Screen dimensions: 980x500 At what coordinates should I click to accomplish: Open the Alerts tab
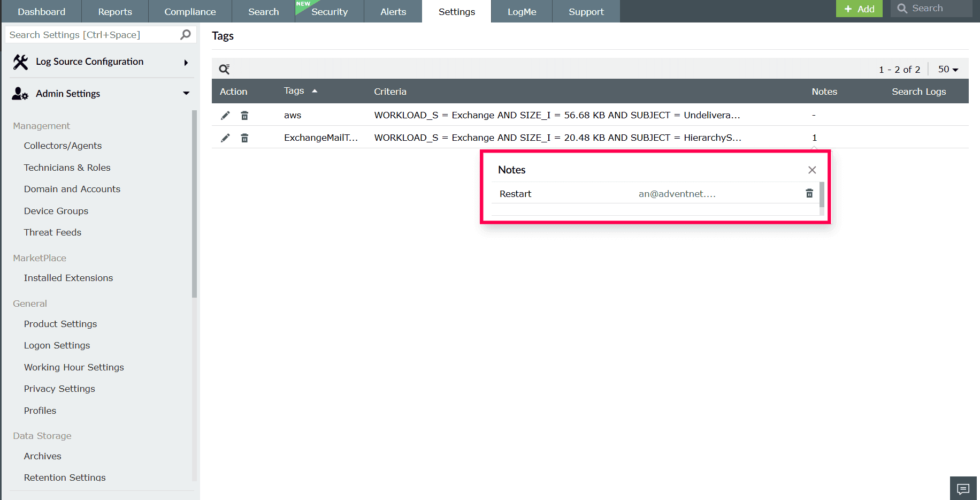[x=393, y=11]
